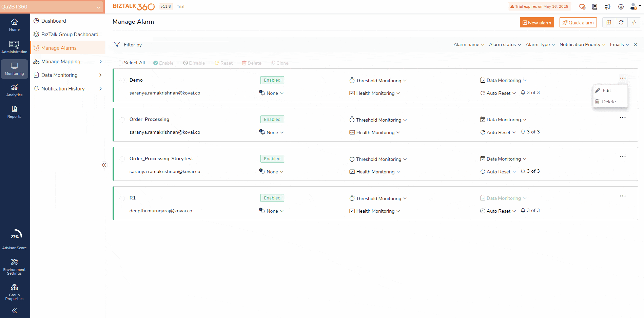Open the user profile menu
Screen dimensions: 644x318
[x=635, y=6]
